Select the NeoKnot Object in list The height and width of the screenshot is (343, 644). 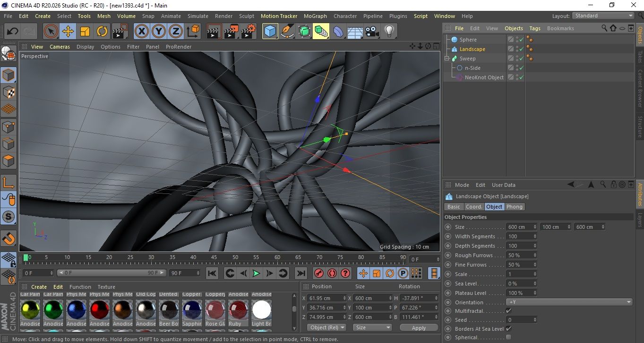point(484,77)
